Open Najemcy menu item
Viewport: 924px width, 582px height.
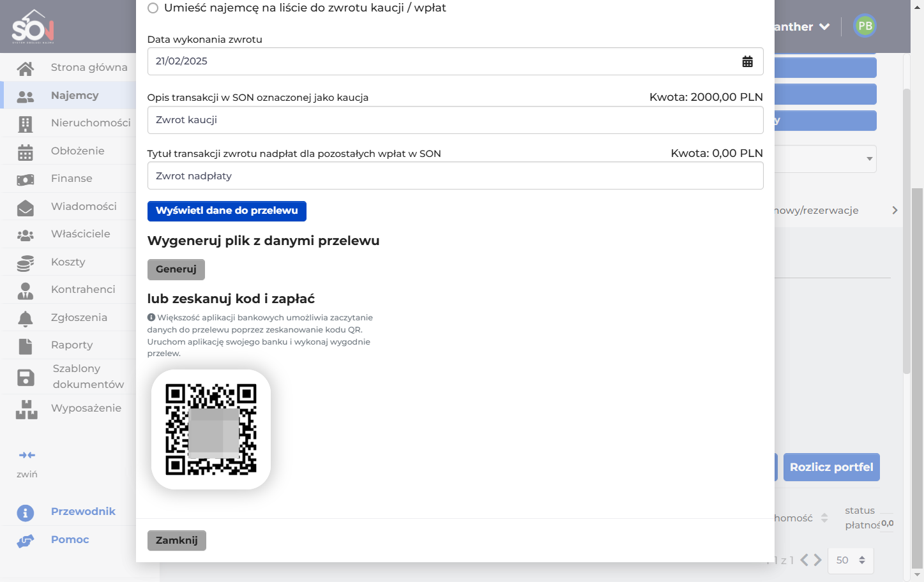pos(75,95)
